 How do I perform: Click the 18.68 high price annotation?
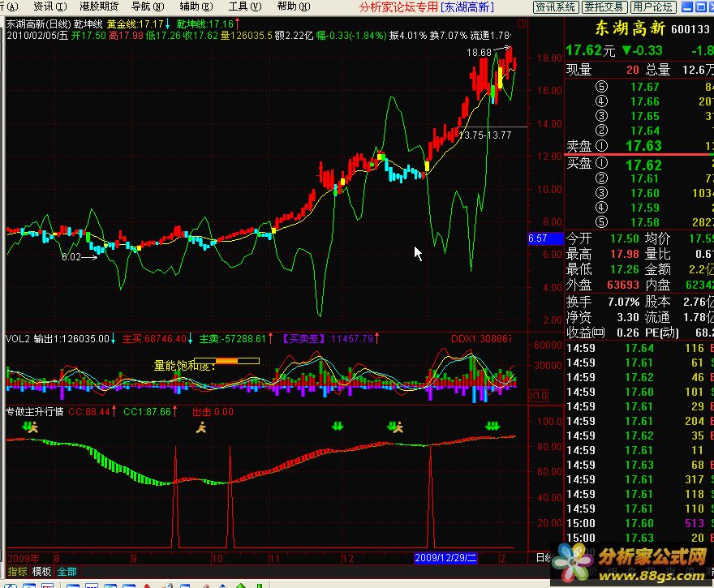479,53
